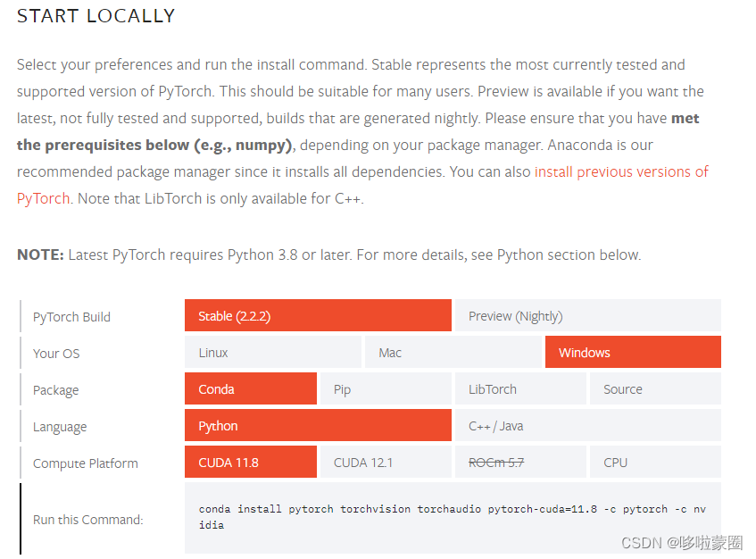This screenshot has height=559, width=756.
Task: Choose Mac as the operating system
Action: pos(453,352)
